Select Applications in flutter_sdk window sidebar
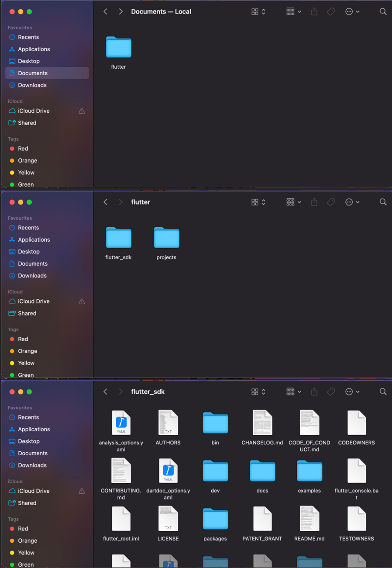 coord(47,429)
